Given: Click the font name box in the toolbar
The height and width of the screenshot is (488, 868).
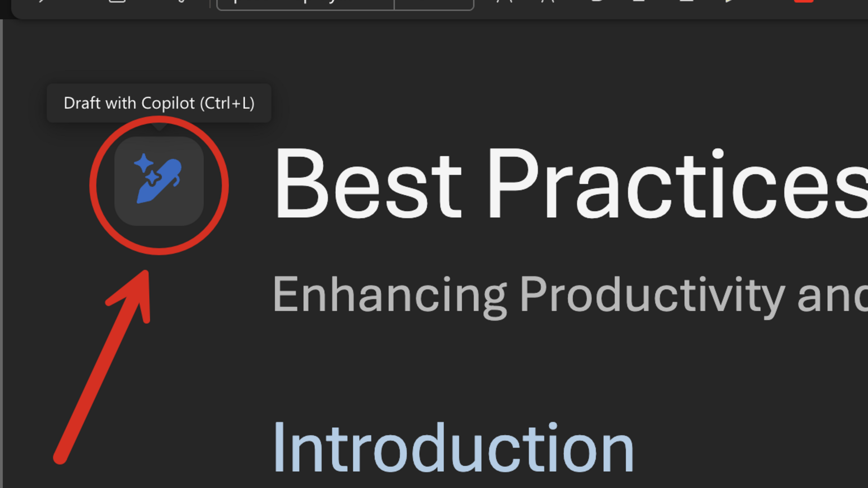Looking at the screenshot, I should click(306, 5).
